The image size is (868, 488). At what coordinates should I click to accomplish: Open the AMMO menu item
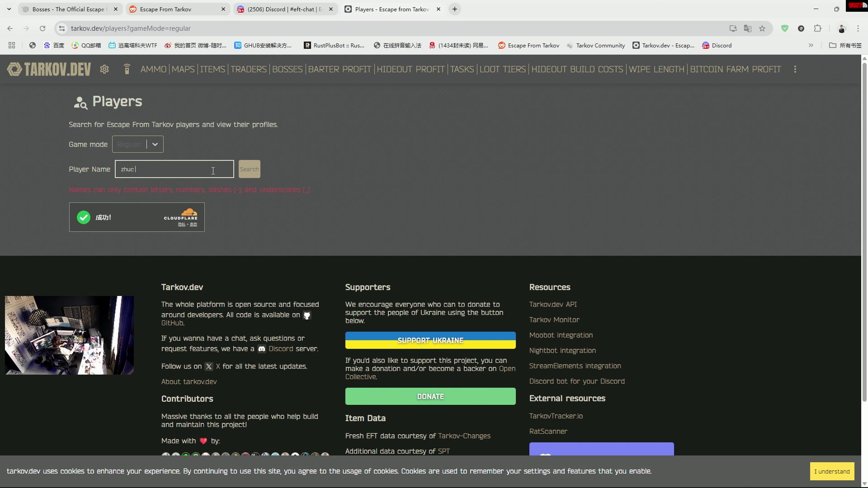[x=154, y=69]
